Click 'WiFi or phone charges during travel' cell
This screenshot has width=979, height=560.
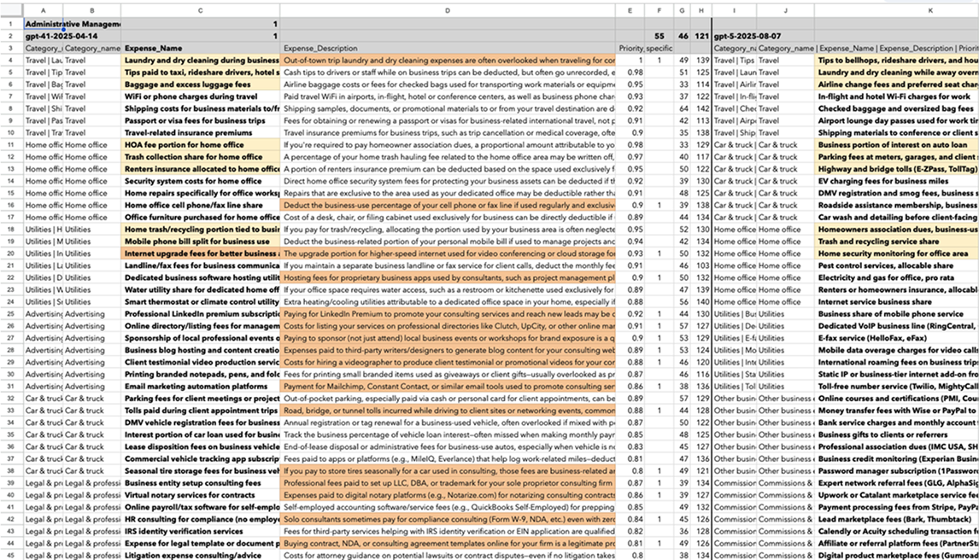[201, 96]
